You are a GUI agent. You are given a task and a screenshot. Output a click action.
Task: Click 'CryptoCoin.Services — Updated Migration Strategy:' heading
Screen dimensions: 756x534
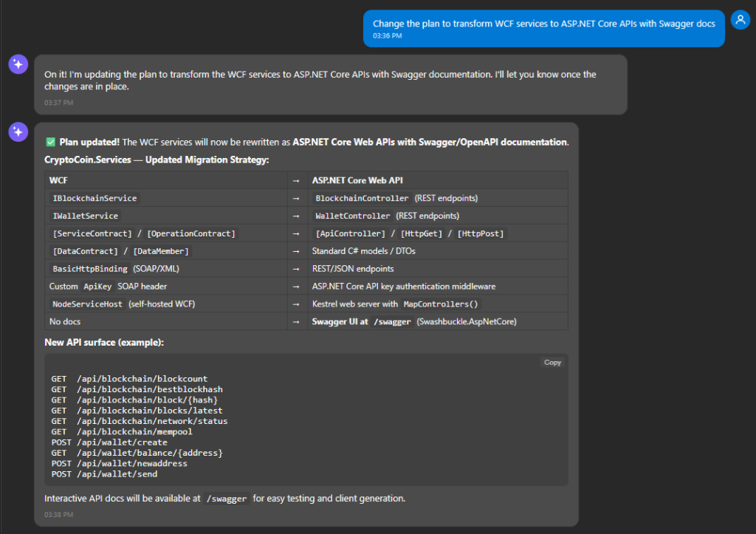157,160
